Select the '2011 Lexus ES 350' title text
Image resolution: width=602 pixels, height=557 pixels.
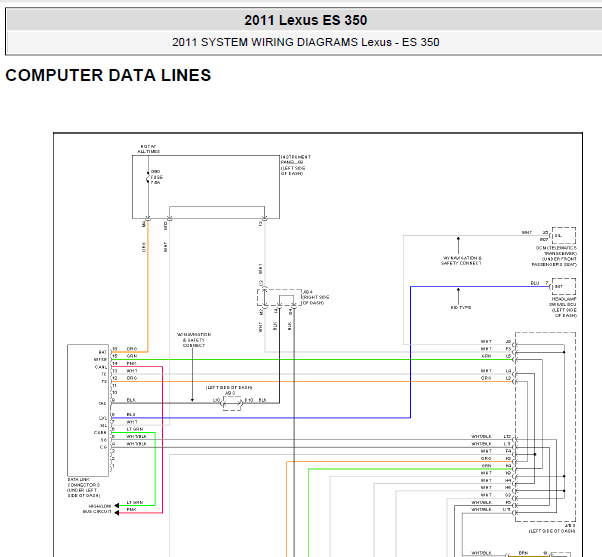coord(306,20)
